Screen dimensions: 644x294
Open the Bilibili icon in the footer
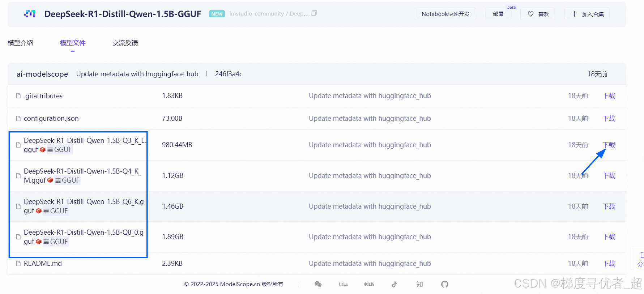coord(344,285)
